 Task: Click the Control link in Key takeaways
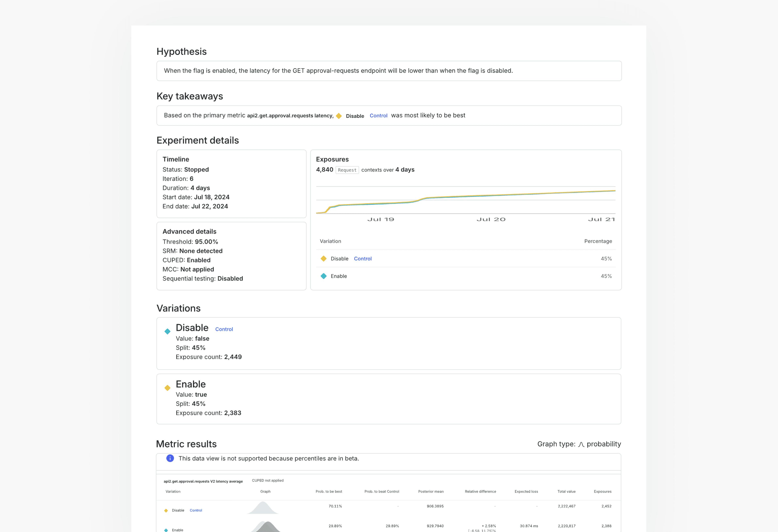(378, 116)
